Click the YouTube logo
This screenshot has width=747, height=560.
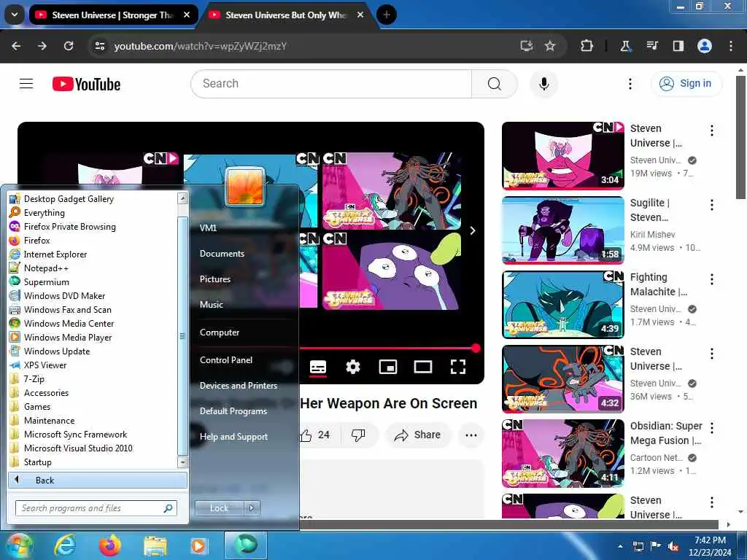pos(86,85)
